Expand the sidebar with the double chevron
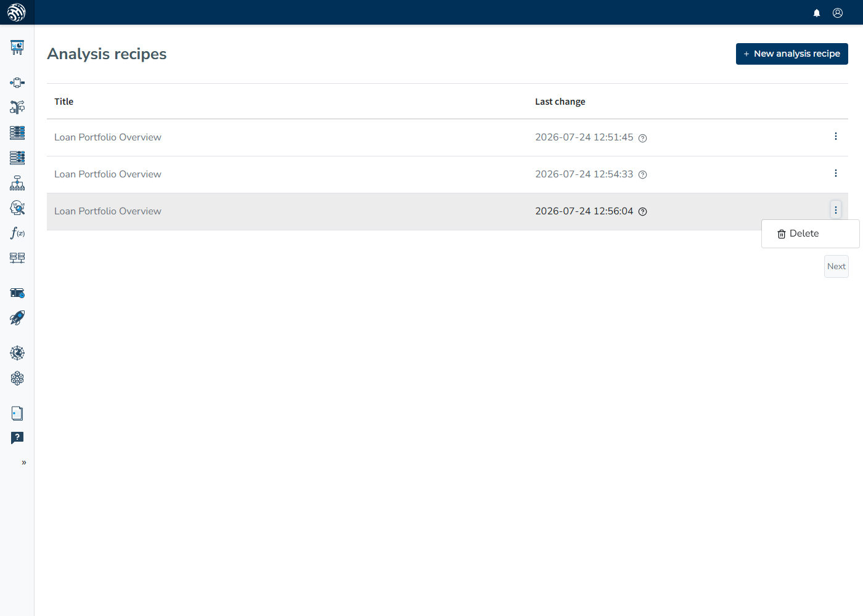This screenshot has width=863, height=616. click(24, 463)
